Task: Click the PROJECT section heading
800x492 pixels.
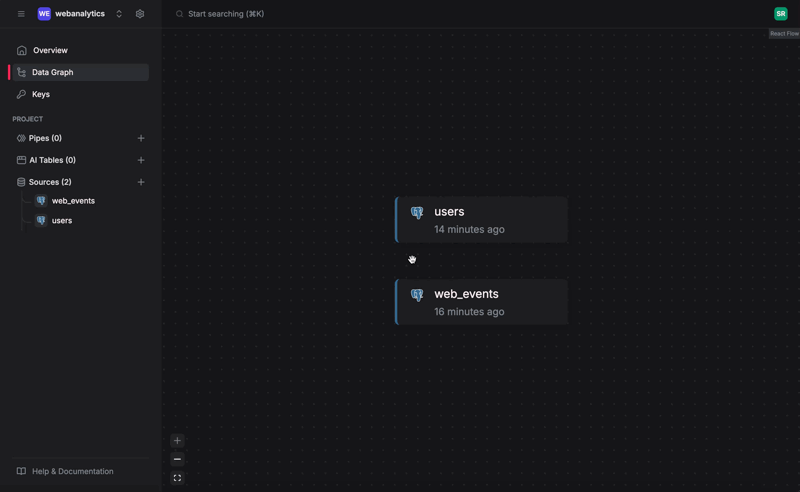Action: tap(28, 119)
